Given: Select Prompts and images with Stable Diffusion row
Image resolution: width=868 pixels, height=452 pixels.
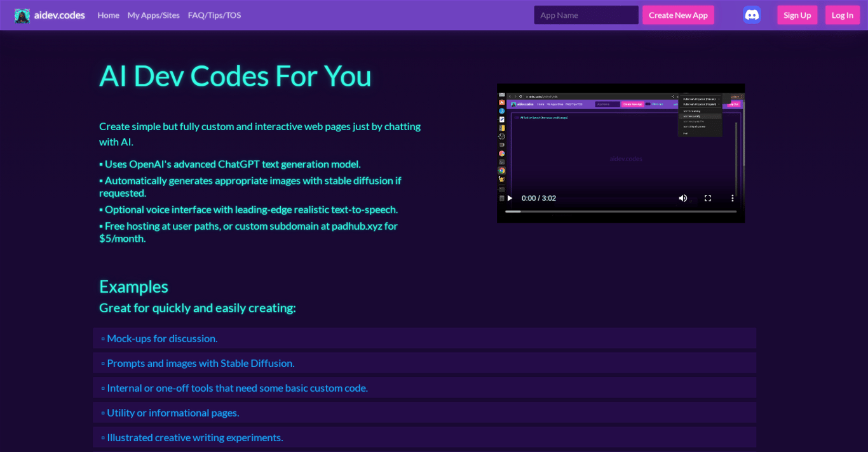Looking at the screenshot, I should pos(424,363).
